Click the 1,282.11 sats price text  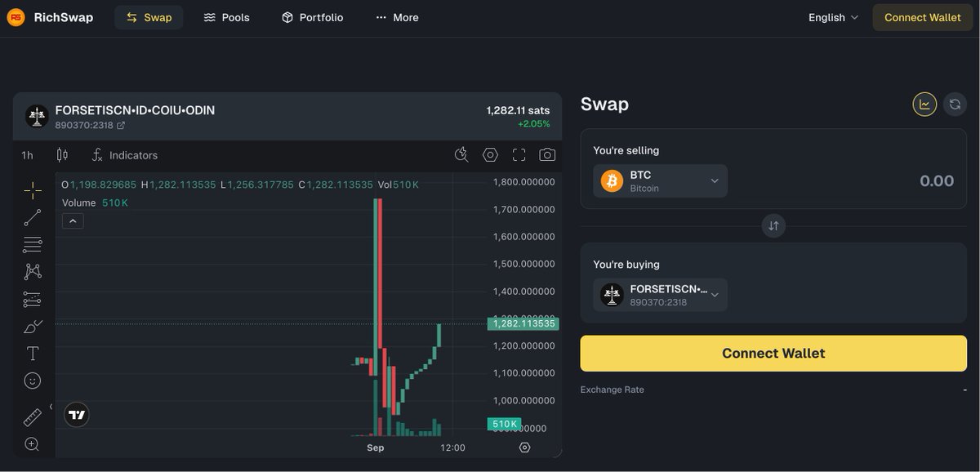point(518,110)
